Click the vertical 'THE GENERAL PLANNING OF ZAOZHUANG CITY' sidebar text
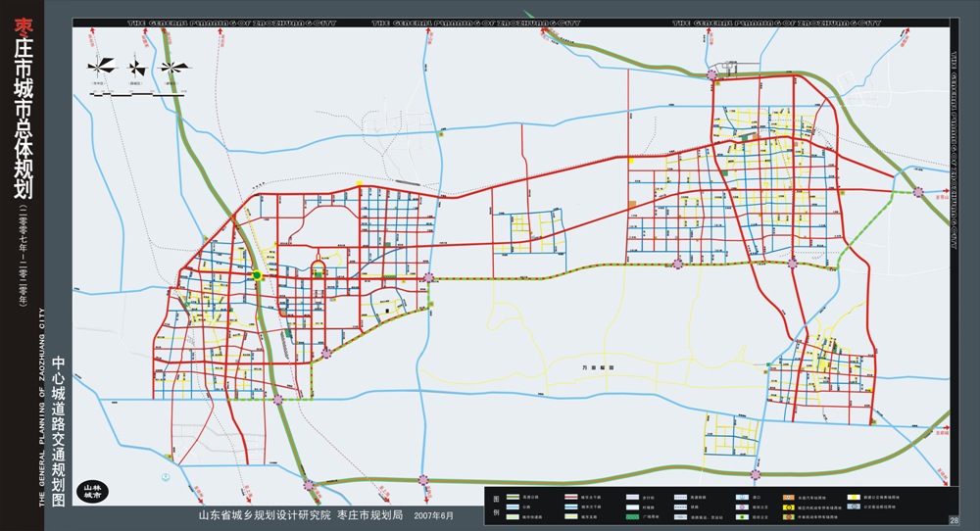The height and width of the screenshot is (531, 980). point(41,406)
